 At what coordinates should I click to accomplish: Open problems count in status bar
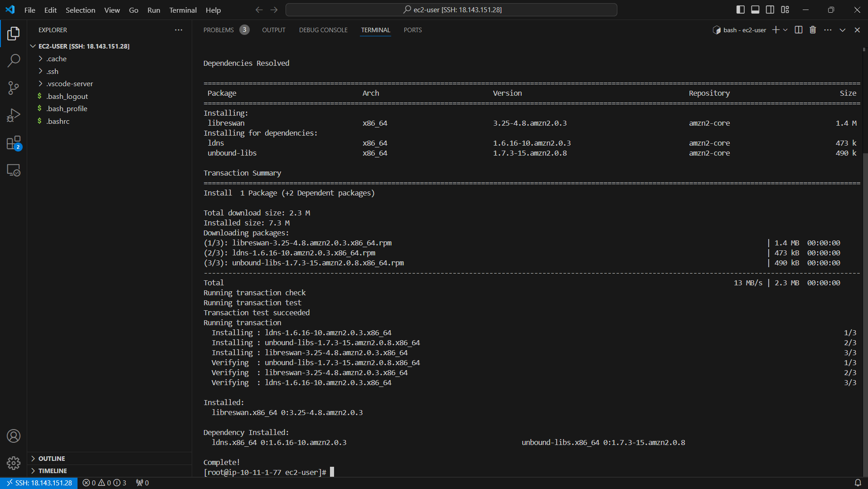point(104,483)
